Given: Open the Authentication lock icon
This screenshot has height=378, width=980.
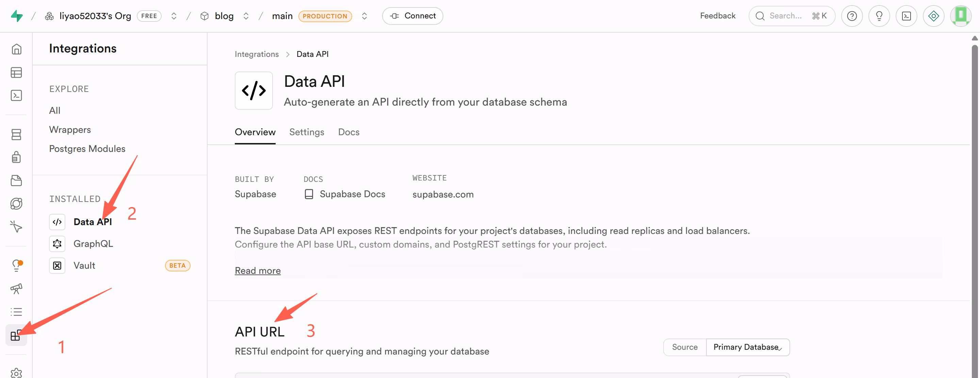Looking at the screenshot, I should coord(16,157).
